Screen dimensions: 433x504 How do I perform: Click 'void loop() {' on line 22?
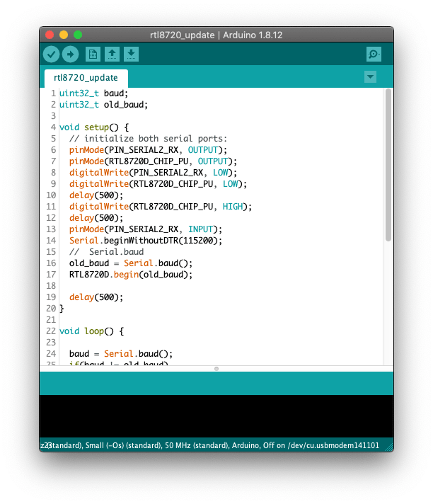(x=91, y=331)
